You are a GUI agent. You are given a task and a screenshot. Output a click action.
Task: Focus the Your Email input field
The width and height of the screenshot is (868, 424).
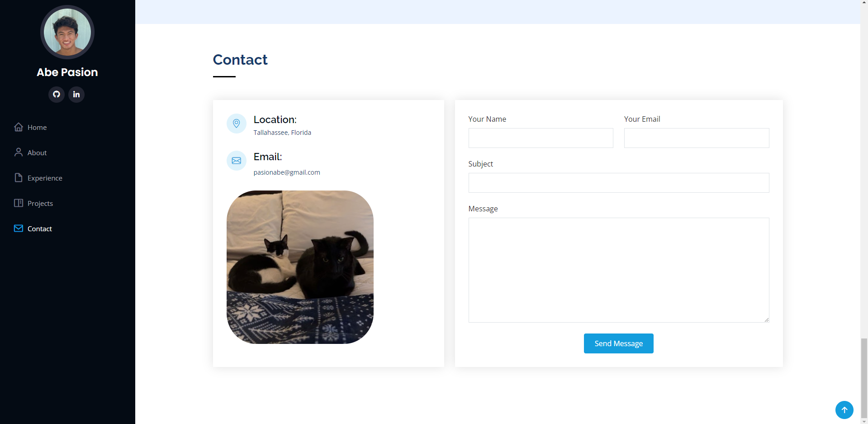pos(697,138)
